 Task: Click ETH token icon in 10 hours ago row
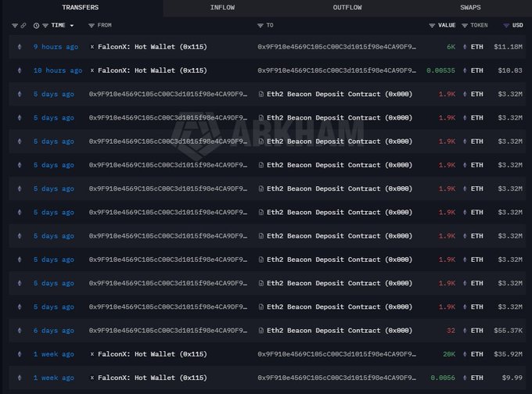(x=465, y=70)
